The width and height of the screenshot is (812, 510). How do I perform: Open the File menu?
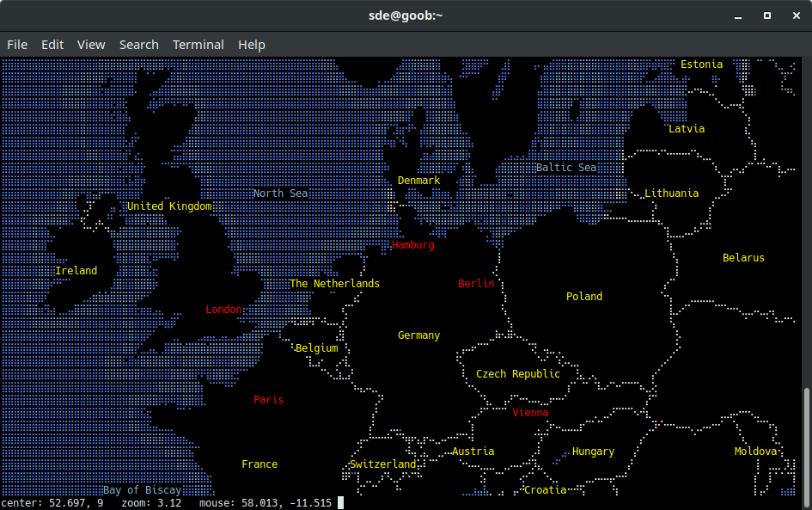[16, 44]
